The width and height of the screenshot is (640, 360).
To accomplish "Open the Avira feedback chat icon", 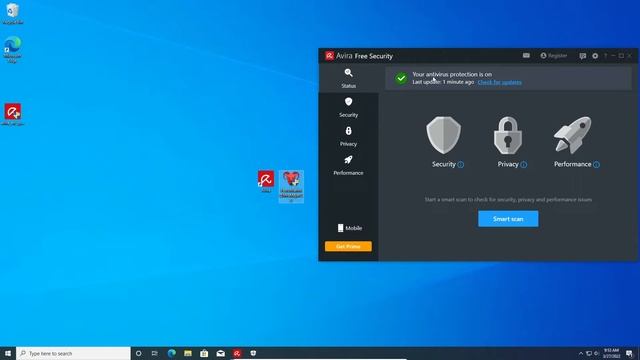I will 582,56.
